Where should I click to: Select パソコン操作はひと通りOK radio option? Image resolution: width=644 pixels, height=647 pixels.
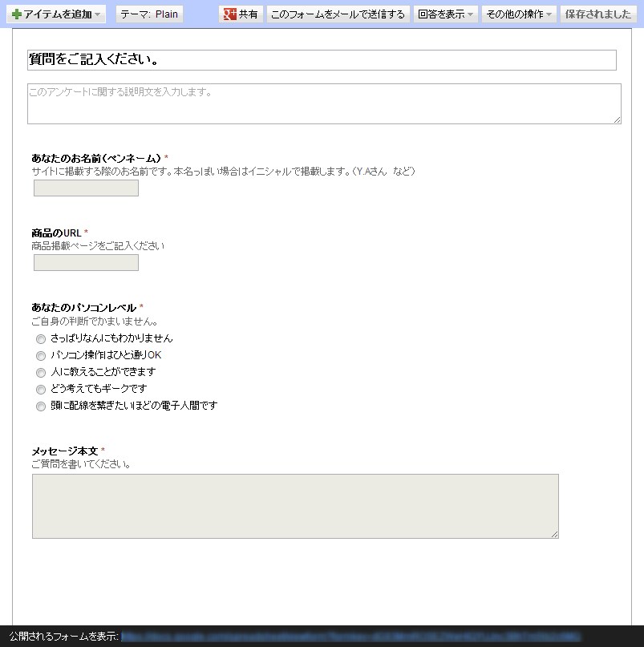click(x=40, y=356)
